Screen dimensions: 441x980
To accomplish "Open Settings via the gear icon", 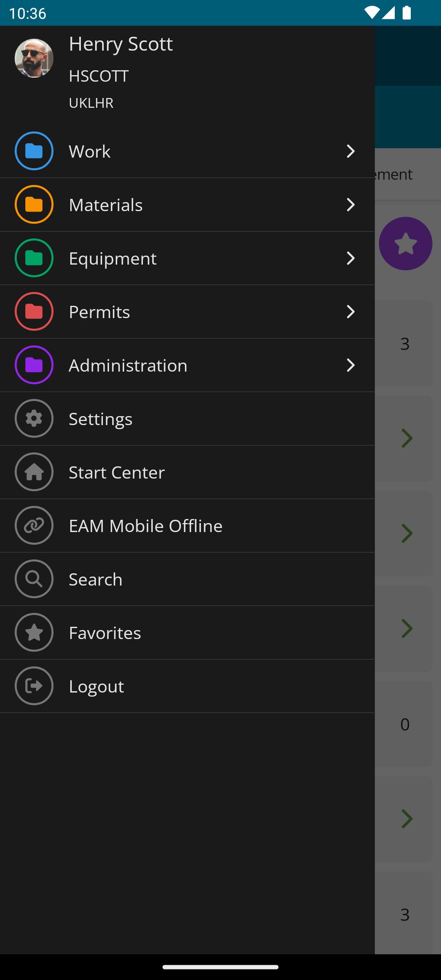I will point(34,419).
